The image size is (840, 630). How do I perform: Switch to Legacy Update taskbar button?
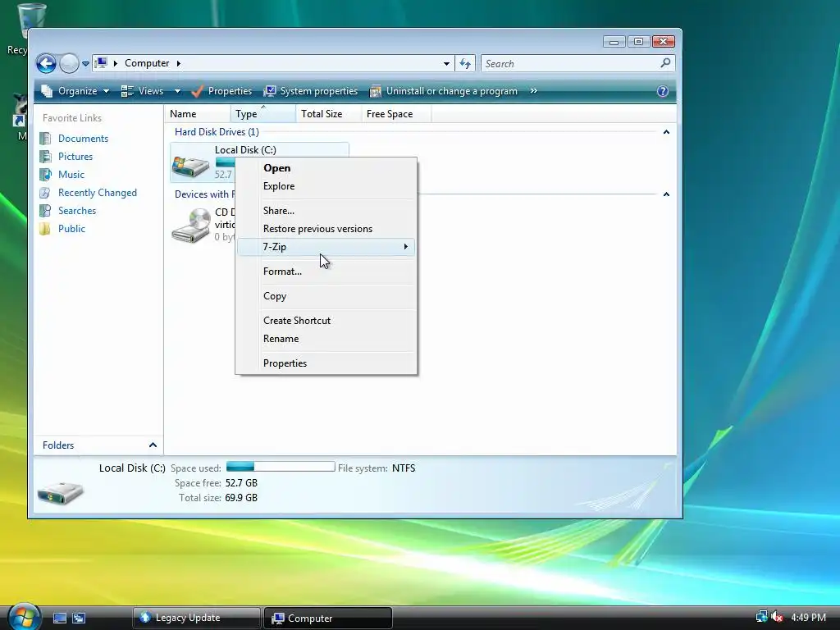[x=196, y=619]
